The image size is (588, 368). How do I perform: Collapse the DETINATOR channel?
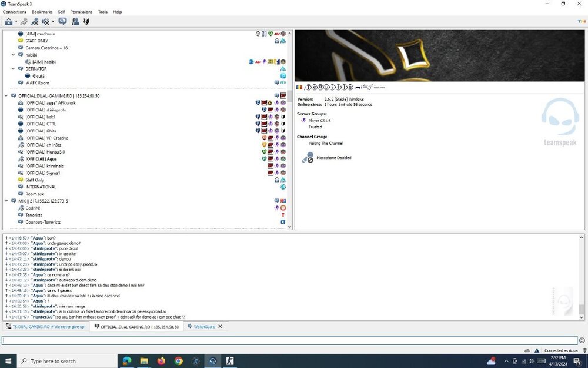[x=14, y=69]
